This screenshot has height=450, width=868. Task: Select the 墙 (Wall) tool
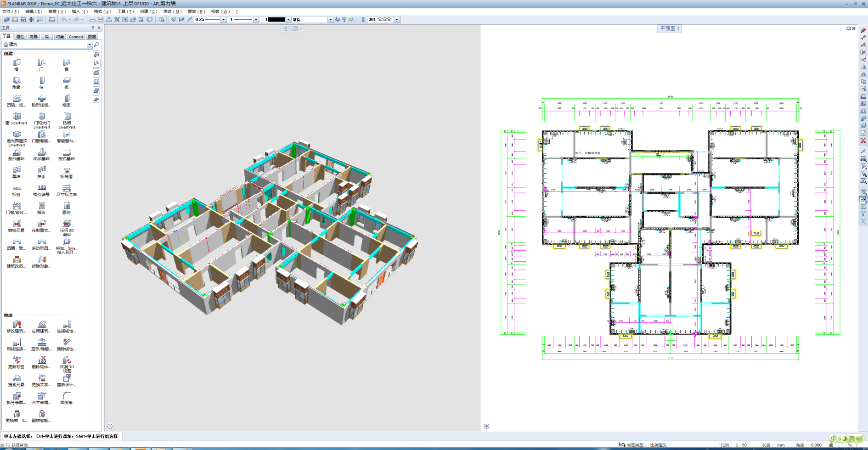pyautogui.click(x=17, y=64)
